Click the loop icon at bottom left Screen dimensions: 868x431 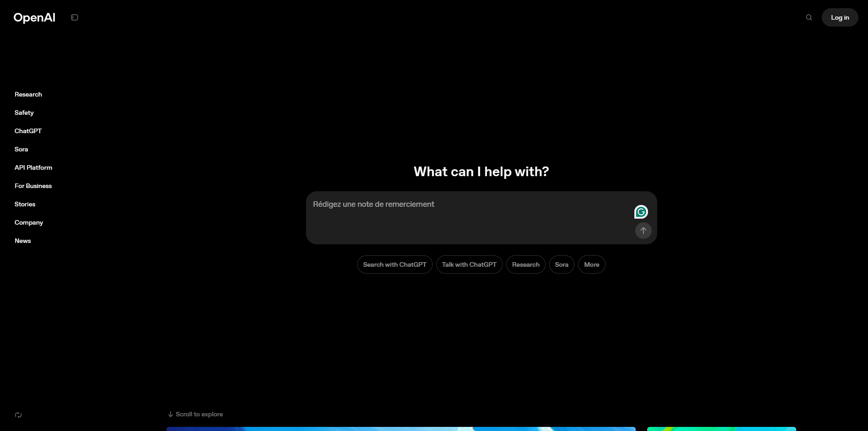[x=18, y=415]
